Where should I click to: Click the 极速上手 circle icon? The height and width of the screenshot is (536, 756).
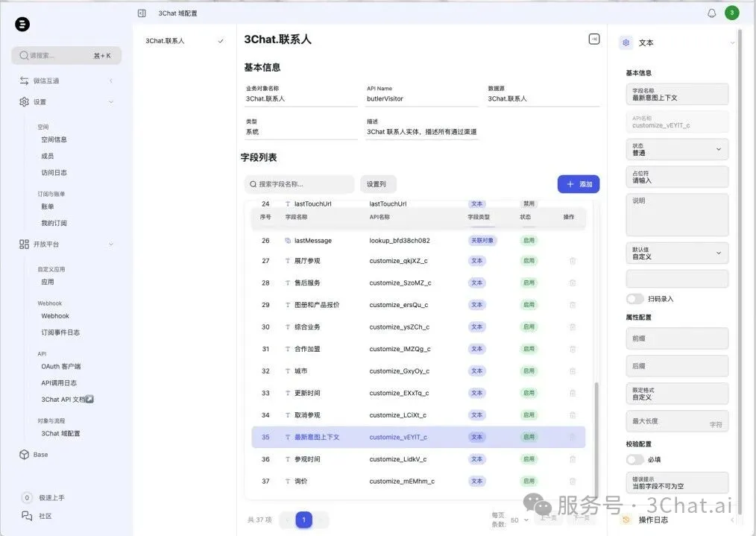[x=27, y=497]
